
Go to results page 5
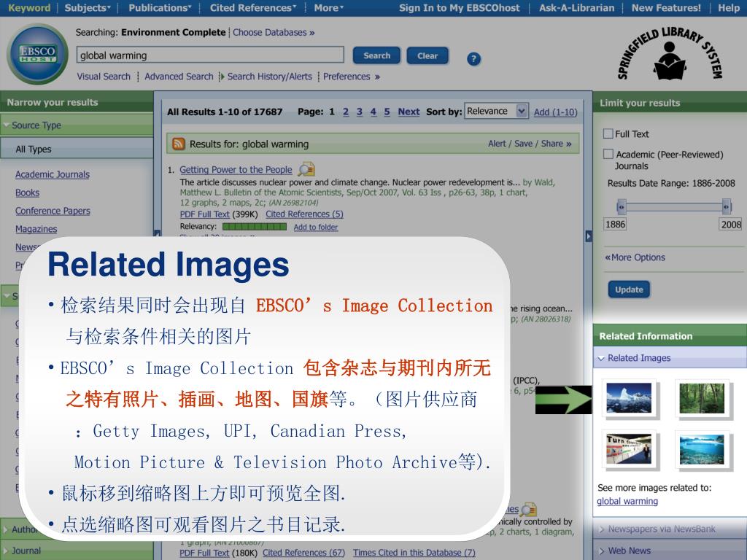387,112
